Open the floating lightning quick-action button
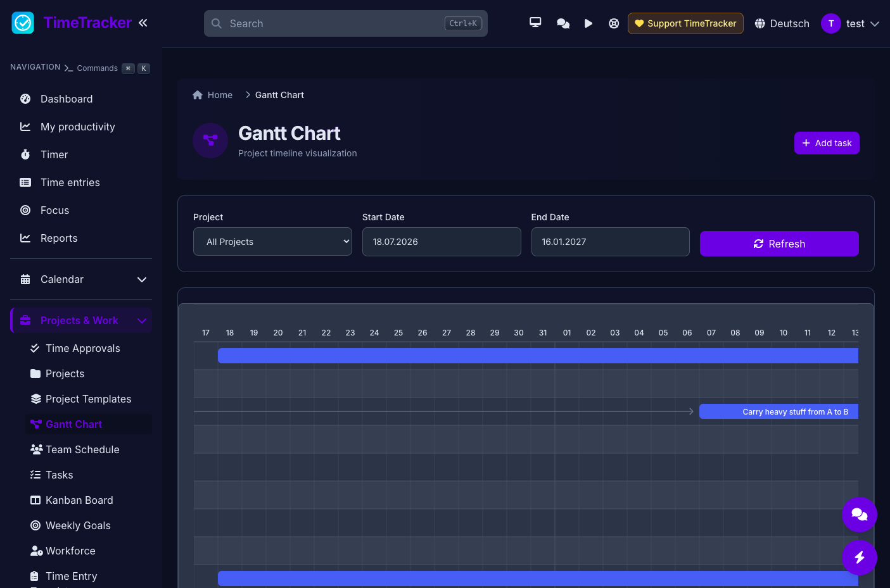The height and width of the screenshot is (588, 890). click(860, 558)
